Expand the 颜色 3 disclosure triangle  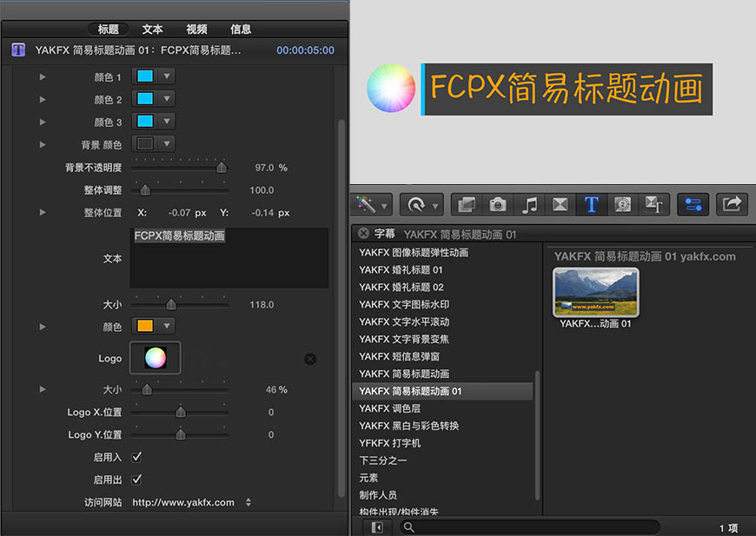43,122
